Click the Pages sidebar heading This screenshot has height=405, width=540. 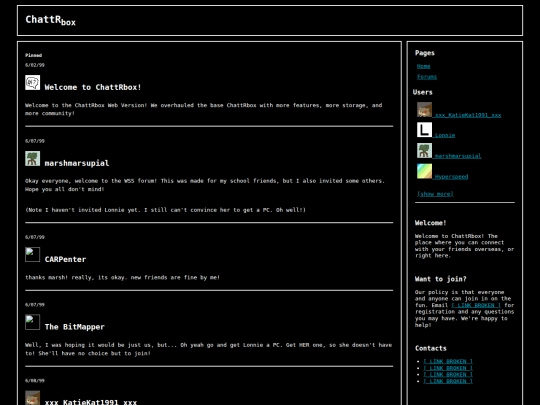click(x=425, y=53)
